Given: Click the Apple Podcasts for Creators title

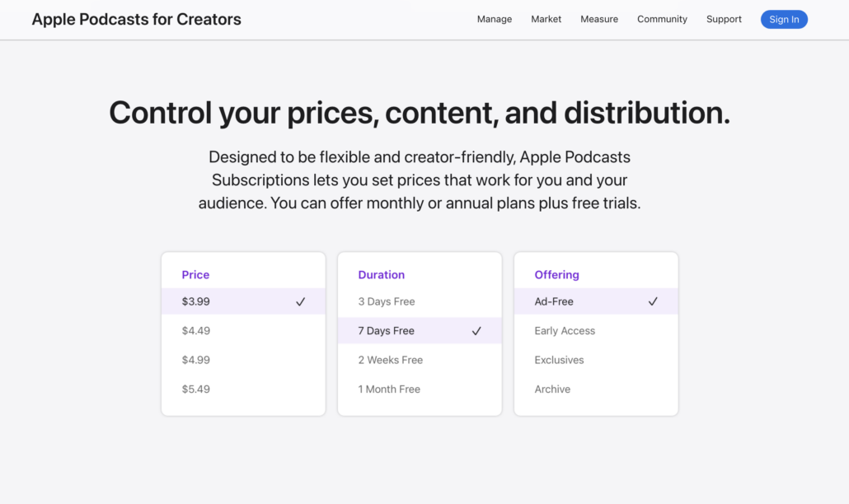Looking at the screenshot, I should click(x=137, y=20).
